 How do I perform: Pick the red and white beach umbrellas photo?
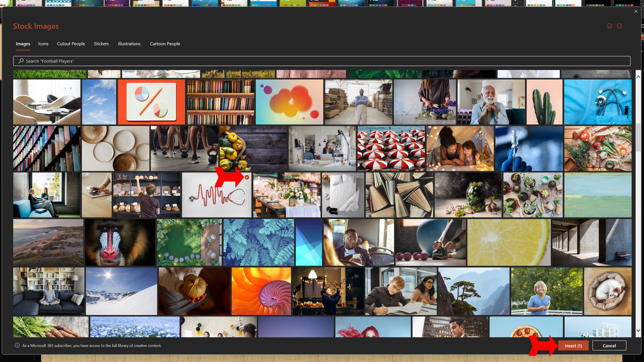[x=391, y=148]
